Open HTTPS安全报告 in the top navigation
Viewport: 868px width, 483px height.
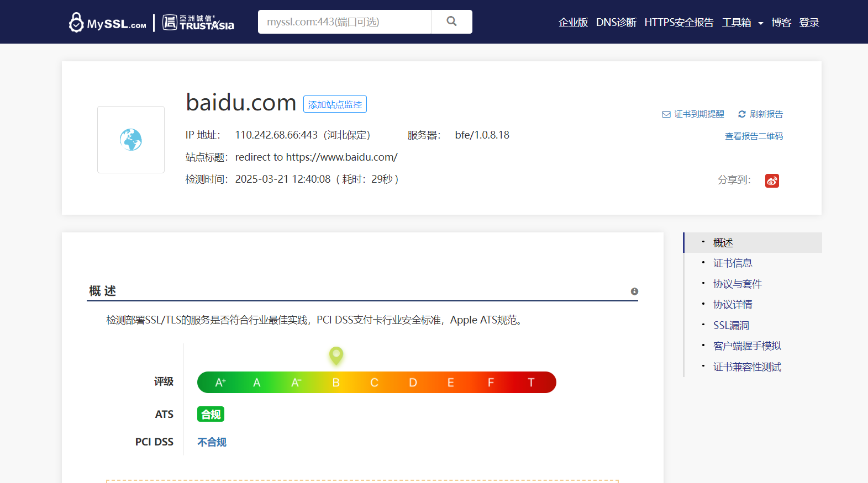point(679,23)
